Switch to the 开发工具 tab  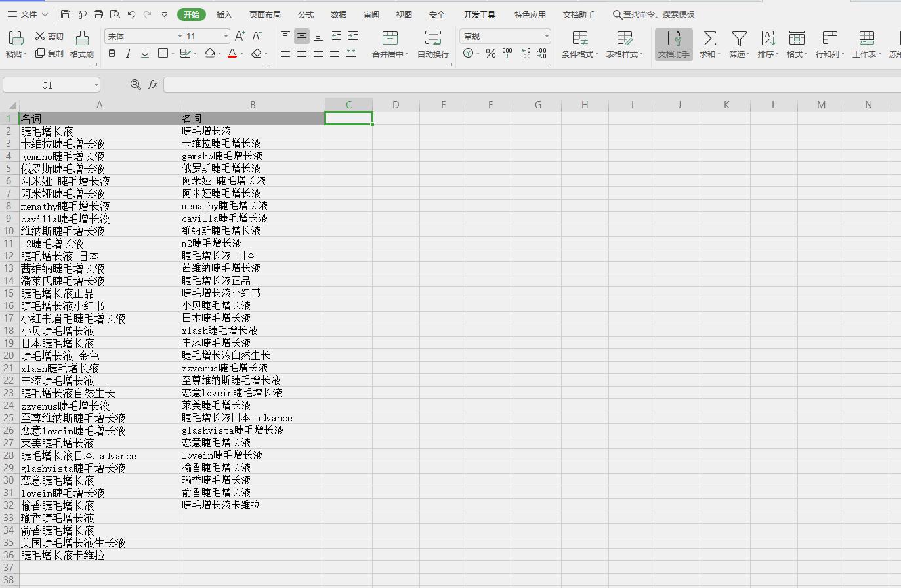(x=480, y=14)
